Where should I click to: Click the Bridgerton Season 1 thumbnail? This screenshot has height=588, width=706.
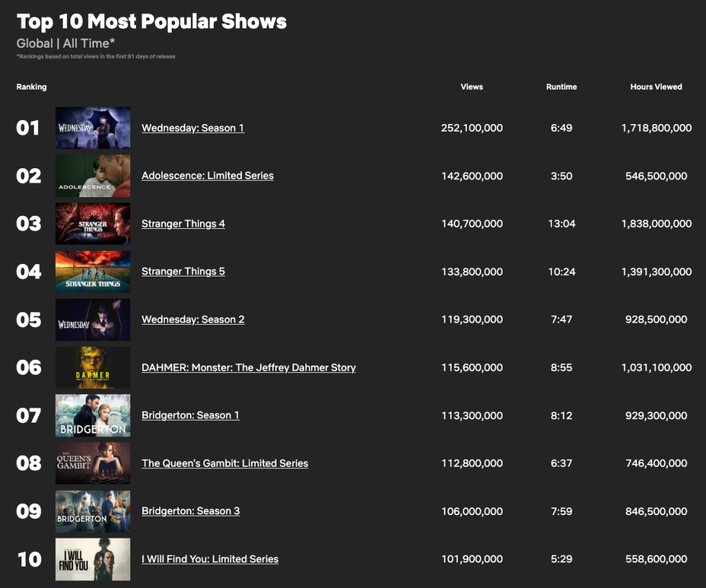click(93, 416)
